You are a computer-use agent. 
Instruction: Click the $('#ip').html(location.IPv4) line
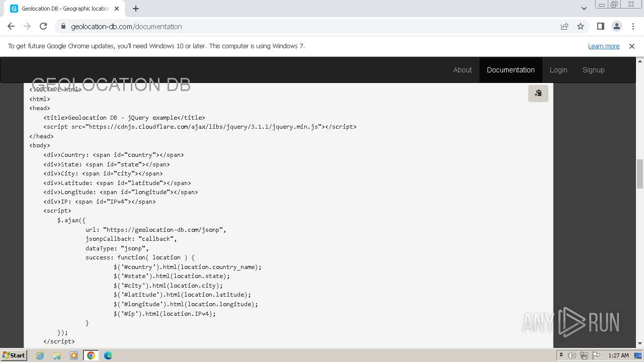coord(165,314)
